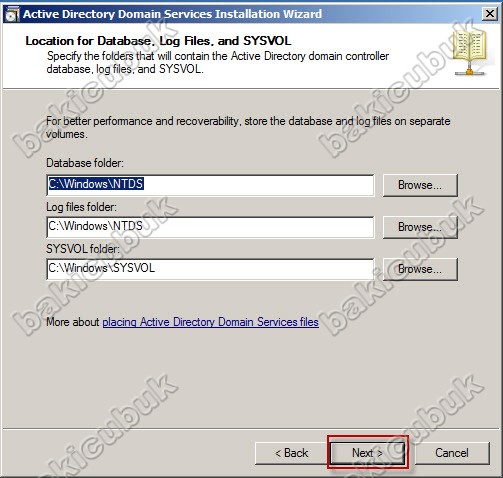Viewport: 503px width, 478px height.
Task: Click the Next button
Action: coord(368,453)
